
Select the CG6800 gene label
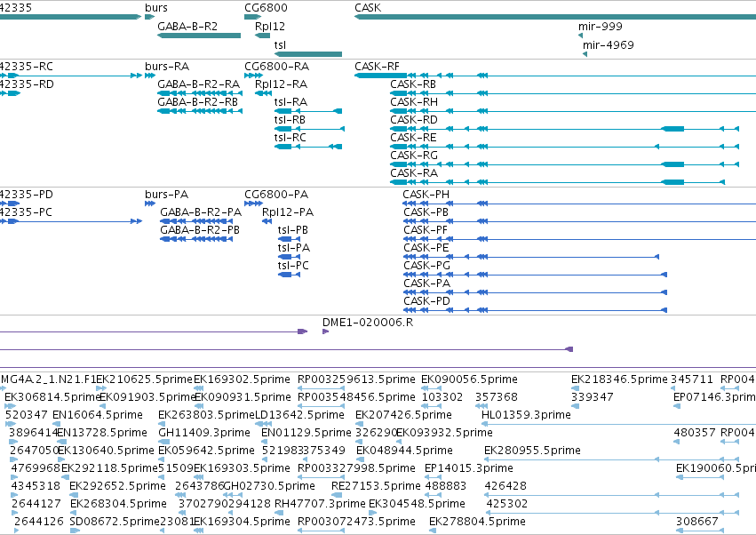click(x=267, y=8)
